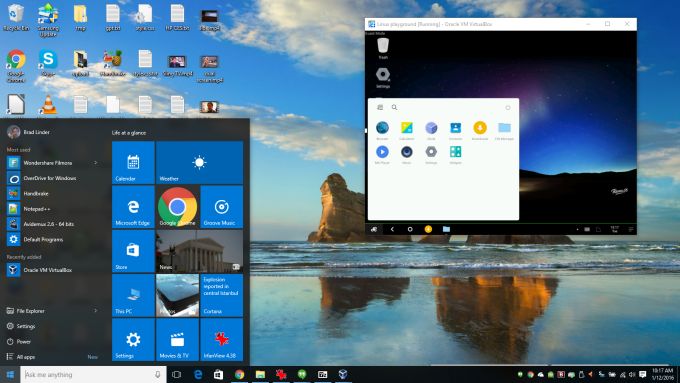Open the Movies & TV tile
The height and width of the screenshot is (383, 680).
[x=177, y=340]
